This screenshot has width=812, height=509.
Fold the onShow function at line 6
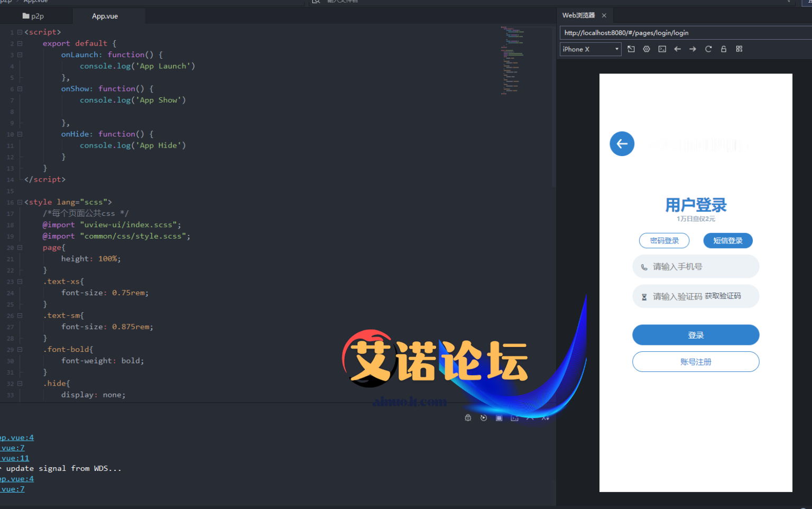[20, 89]
